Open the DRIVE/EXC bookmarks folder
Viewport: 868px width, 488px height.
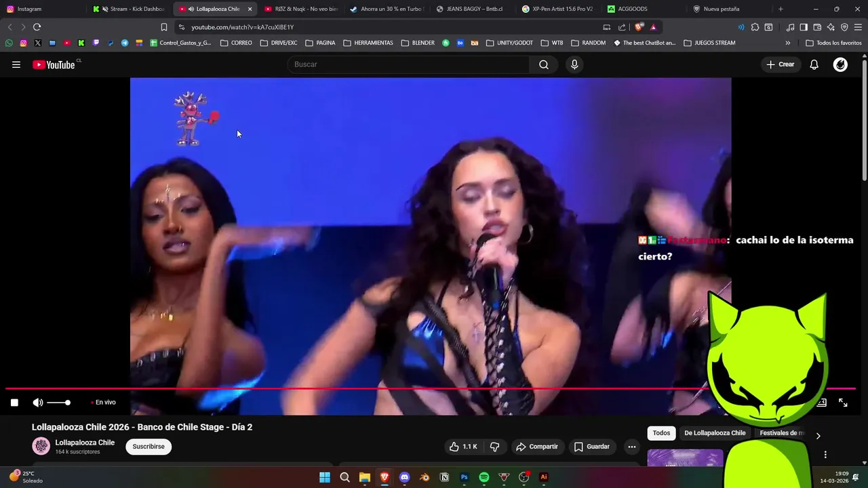pos(279,43)
